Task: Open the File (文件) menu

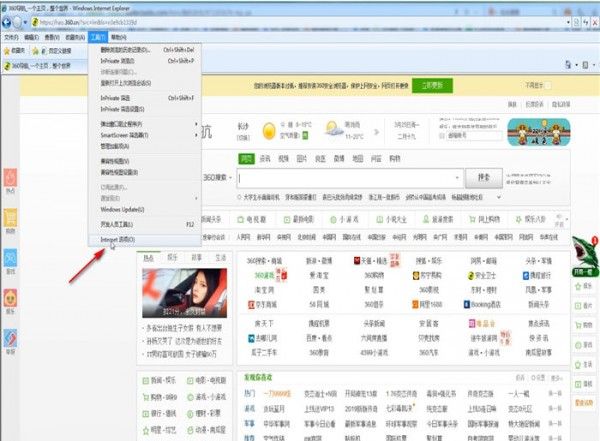Action: (11, 37)
